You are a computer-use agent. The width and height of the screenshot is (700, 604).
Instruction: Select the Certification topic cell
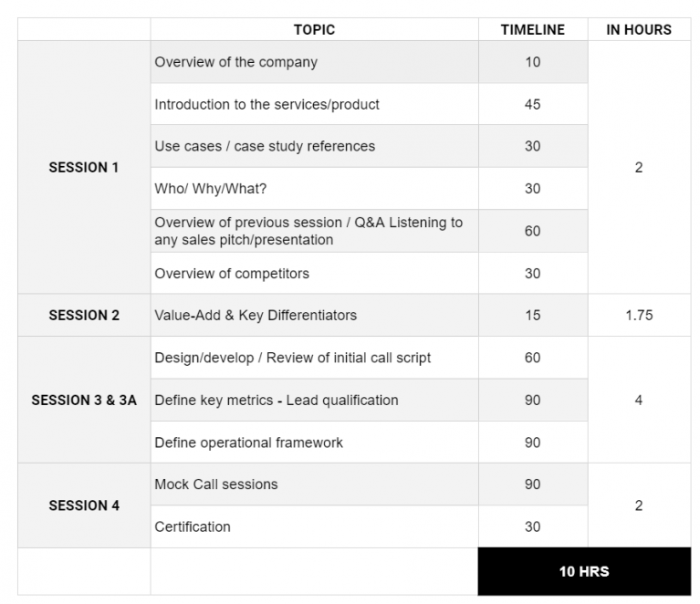click(314, 526)
